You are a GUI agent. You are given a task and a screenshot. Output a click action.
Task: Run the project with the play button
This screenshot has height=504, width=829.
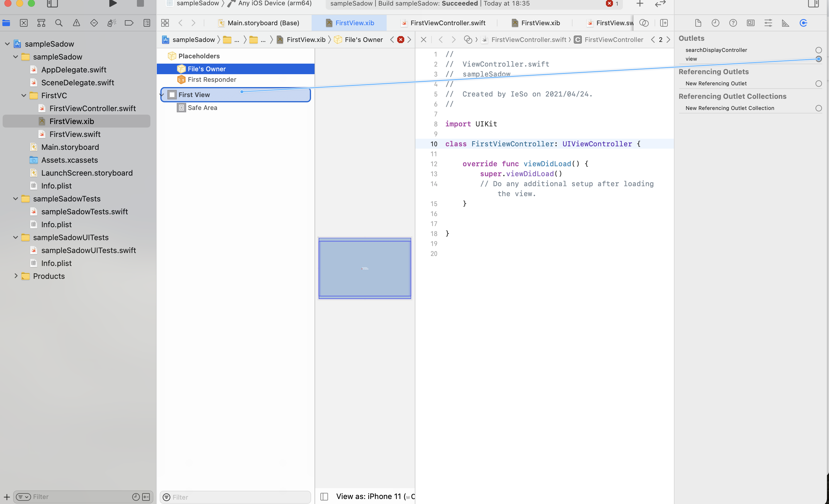pos(113,4)
